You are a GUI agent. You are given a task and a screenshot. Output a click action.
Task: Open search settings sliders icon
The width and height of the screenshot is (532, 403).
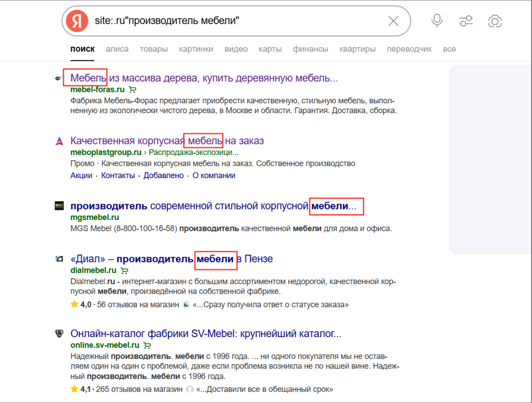tap(466, 21)
